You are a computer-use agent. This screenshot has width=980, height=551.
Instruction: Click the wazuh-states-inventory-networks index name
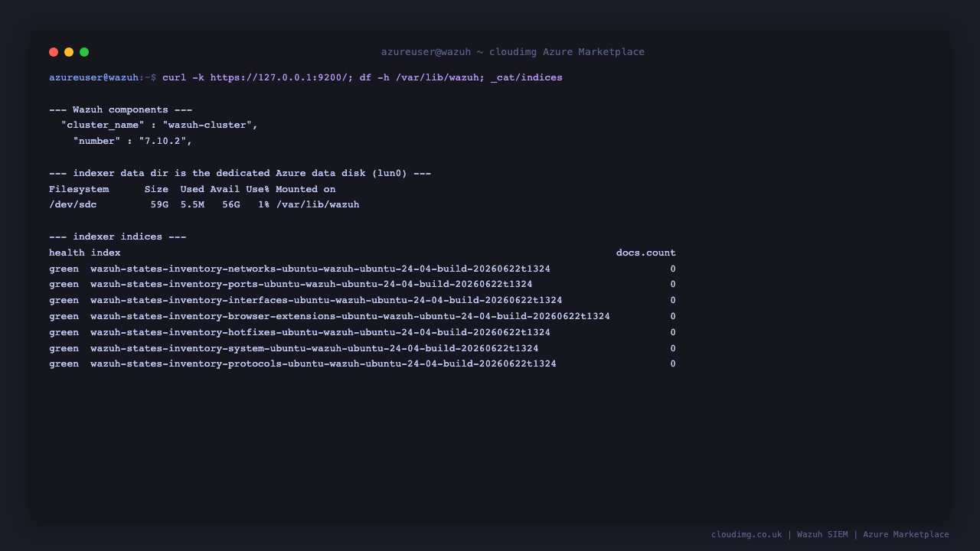(x=321, y=269)
